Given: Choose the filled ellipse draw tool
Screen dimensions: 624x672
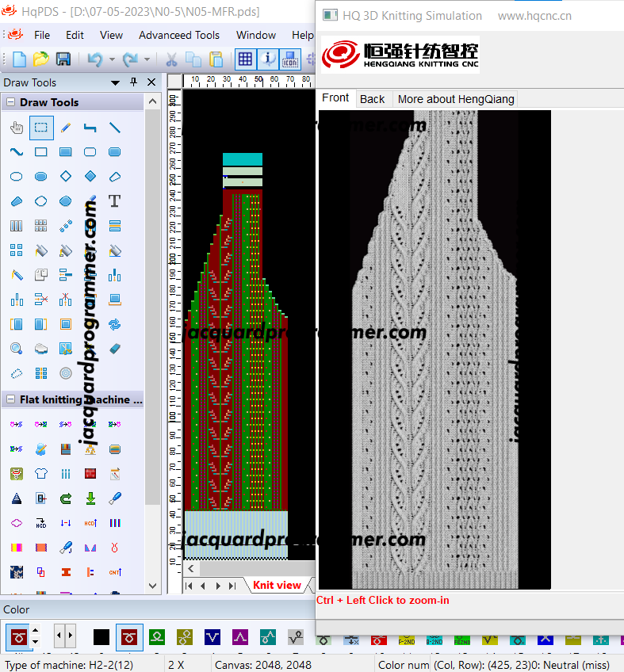Looking at the screenshot, I should pos(40,177).
